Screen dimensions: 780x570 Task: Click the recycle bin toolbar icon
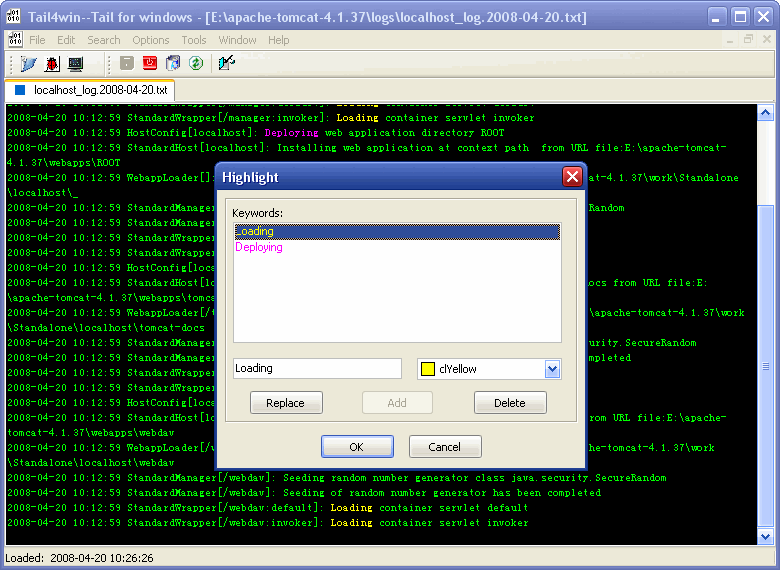coord(173,63)
